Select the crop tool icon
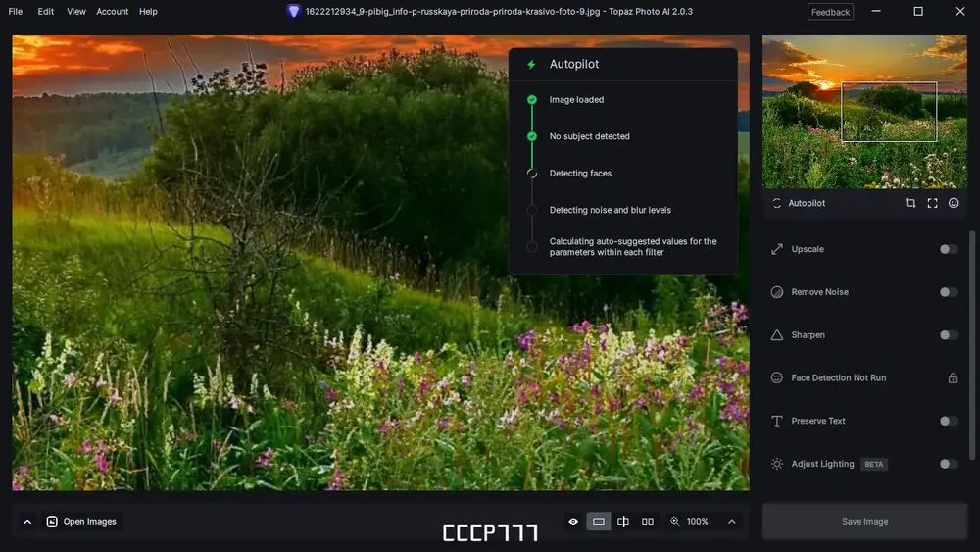This screenshot has height=552, width=980. [910, 203]
